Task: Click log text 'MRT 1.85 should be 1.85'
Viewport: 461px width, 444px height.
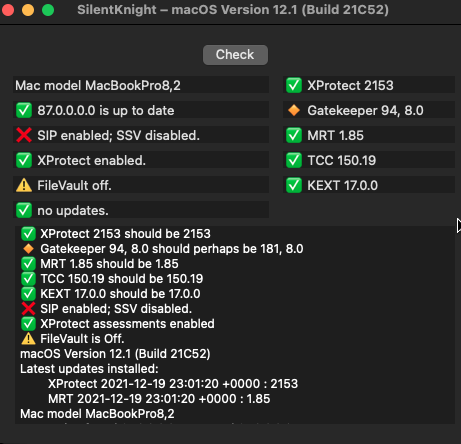Action: click(x=109, y=264)
